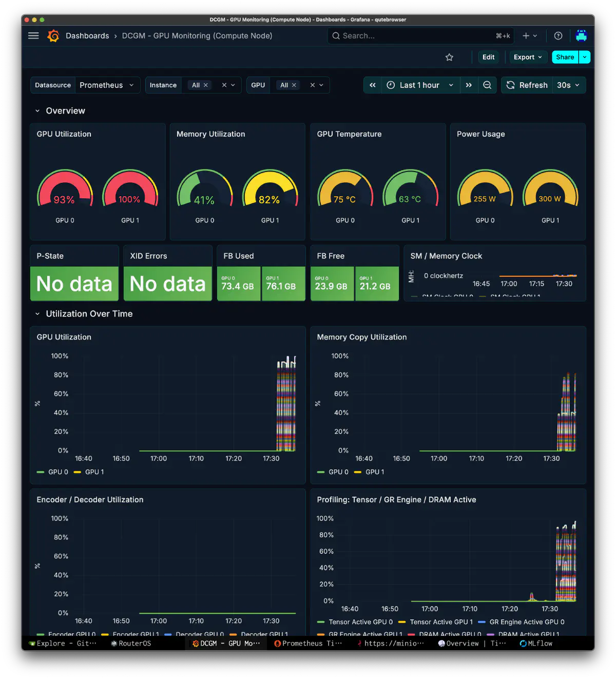Switch to the DCGM - GPU Mo tab
616x679 pixels.
[x=226, y=644]
